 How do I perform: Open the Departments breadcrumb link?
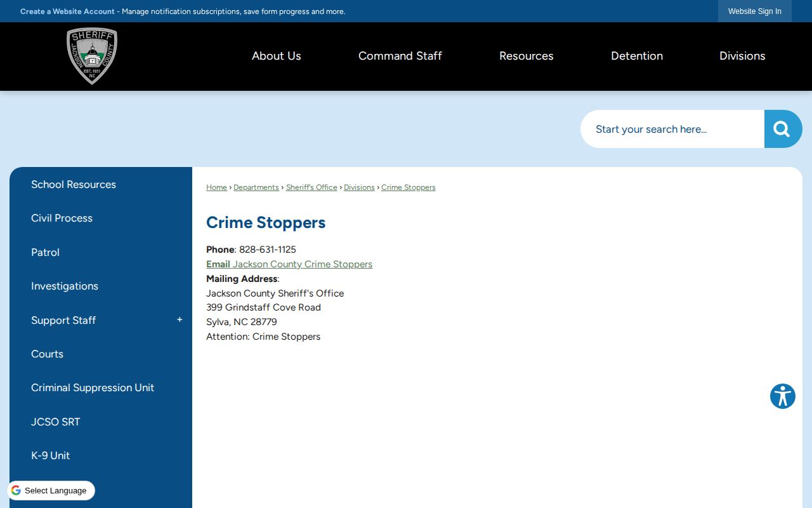point(256,187)
